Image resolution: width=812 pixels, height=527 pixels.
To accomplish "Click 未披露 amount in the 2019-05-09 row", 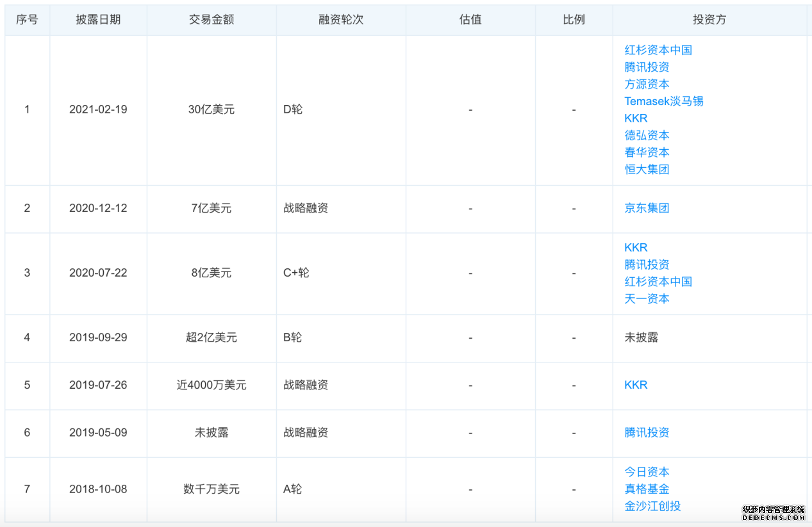I will 211,432.
